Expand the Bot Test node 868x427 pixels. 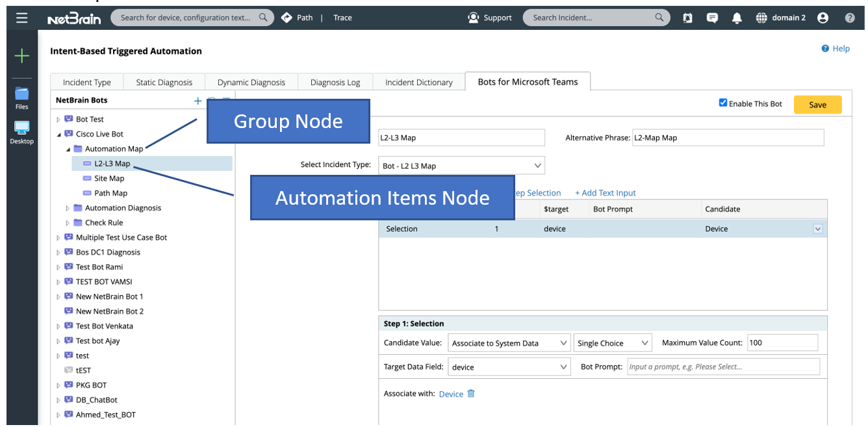point(58,120)
